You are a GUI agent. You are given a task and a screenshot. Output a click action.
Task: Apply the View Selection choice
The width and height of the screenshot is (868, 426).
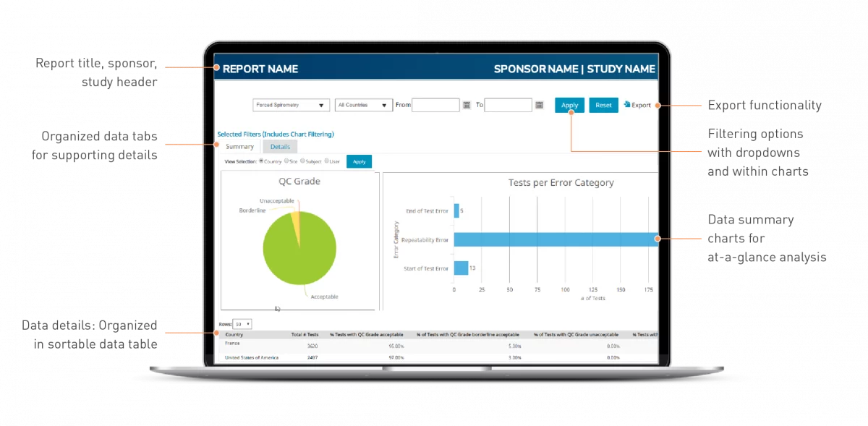click(x=359, y=161)
